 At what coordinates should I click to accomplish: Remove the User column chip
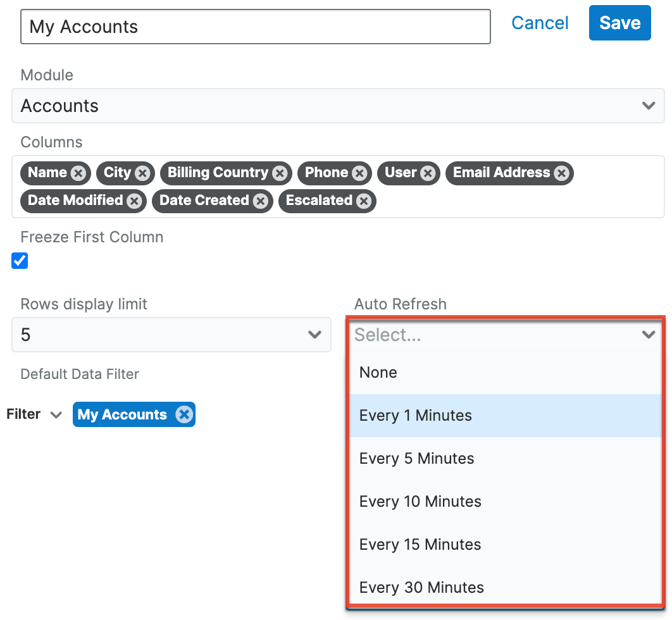pos(427,173)
